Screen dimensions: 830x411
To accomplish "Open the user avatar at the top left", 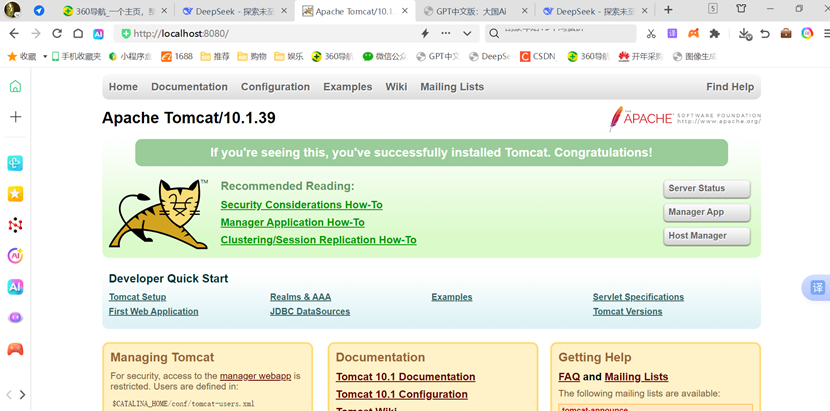I will tap(12, 10).
